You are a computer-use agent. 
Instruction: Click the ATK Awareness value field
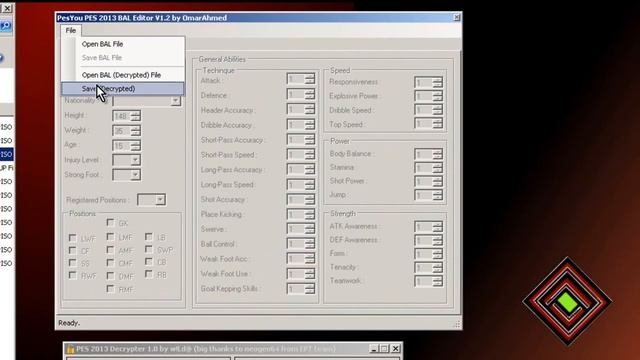(424, 227)
